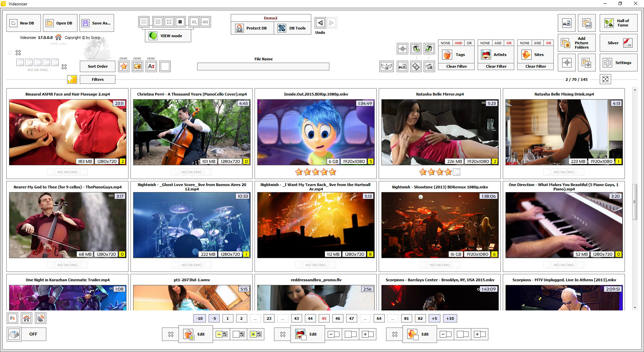This screenshot has height=352, width=644.
Task: Open the Sort Order button
Action: pyautogui.click(x=98, y=66)
